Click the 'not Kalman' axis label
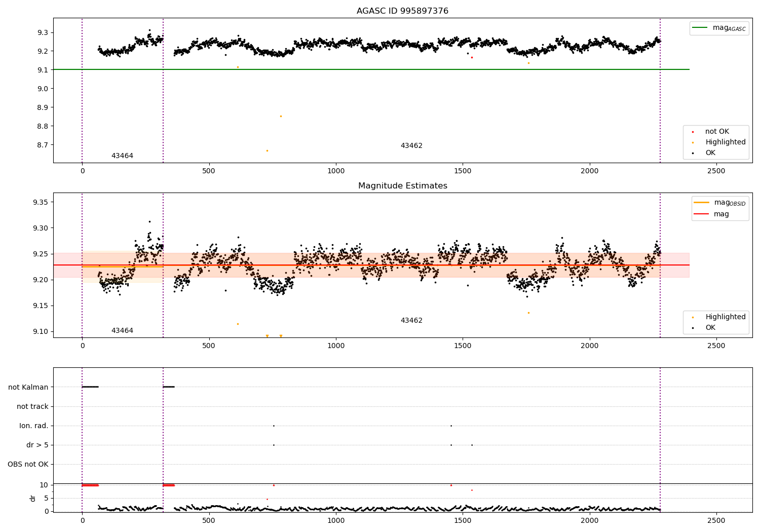This screenshot has height=532, width=760. 28,387
